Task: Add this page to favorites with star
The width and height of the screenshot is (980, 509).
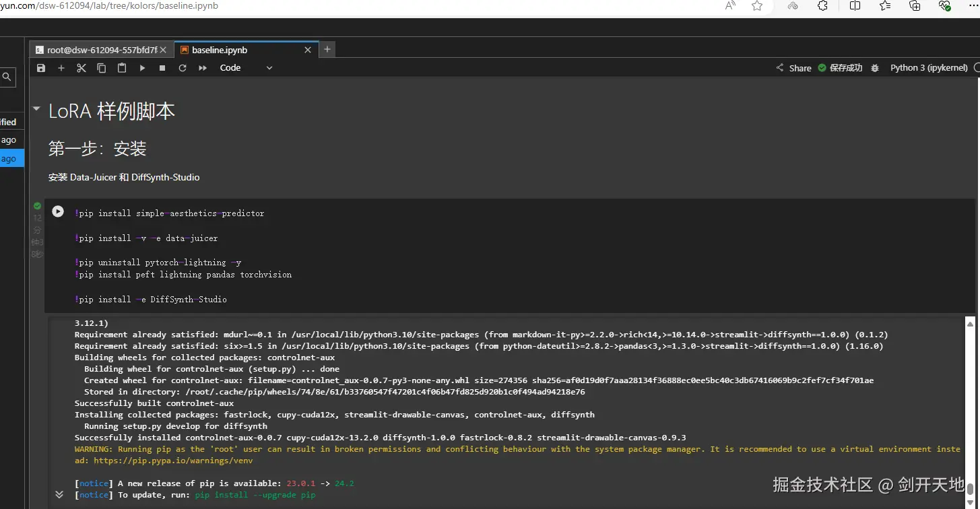Action: [x=757, y=6]
